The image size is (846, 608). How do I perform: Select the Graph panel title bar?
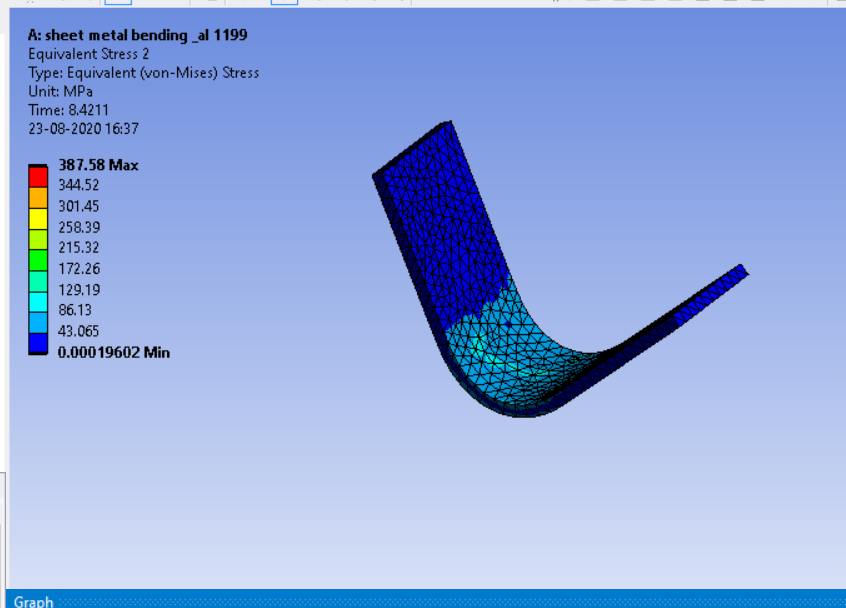426,600
